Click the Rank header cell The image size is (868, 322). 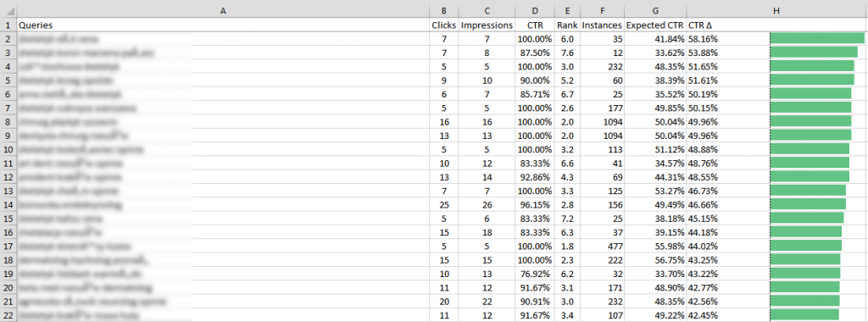tap(567, 25)
